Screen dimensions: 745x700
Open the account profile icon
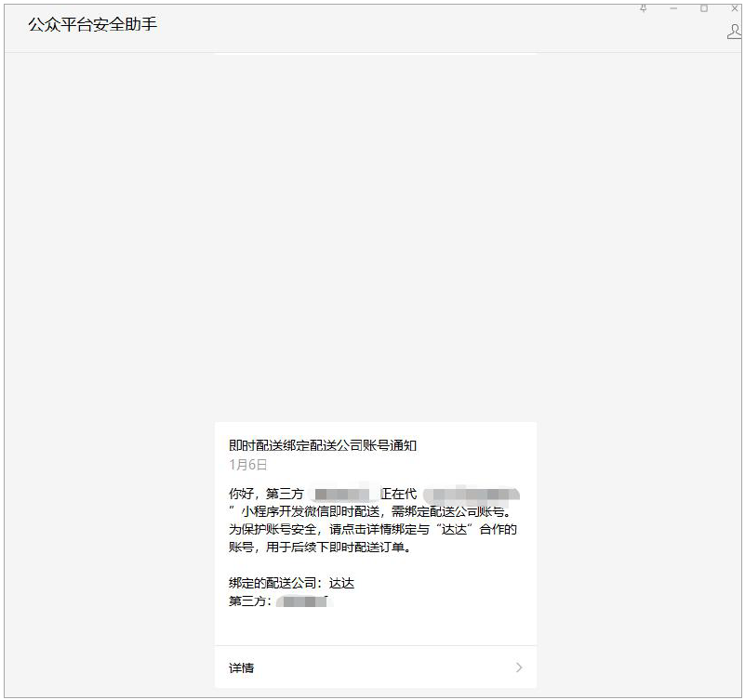734,32
